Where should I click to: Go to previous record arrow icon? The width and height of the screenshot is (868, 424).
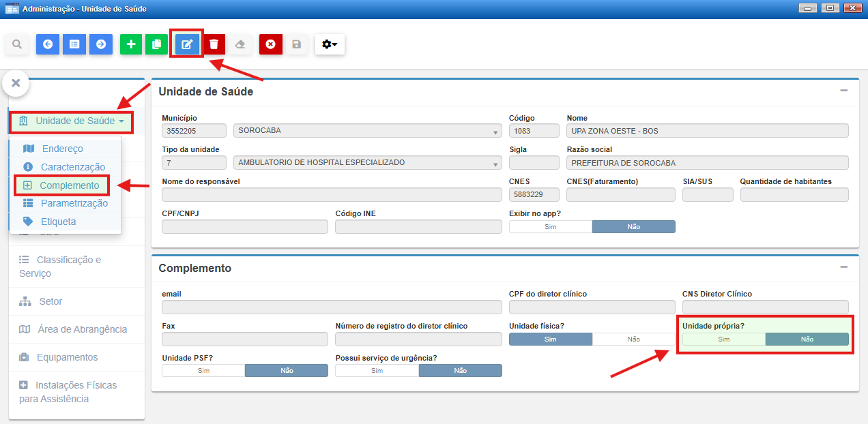(47, 44)
